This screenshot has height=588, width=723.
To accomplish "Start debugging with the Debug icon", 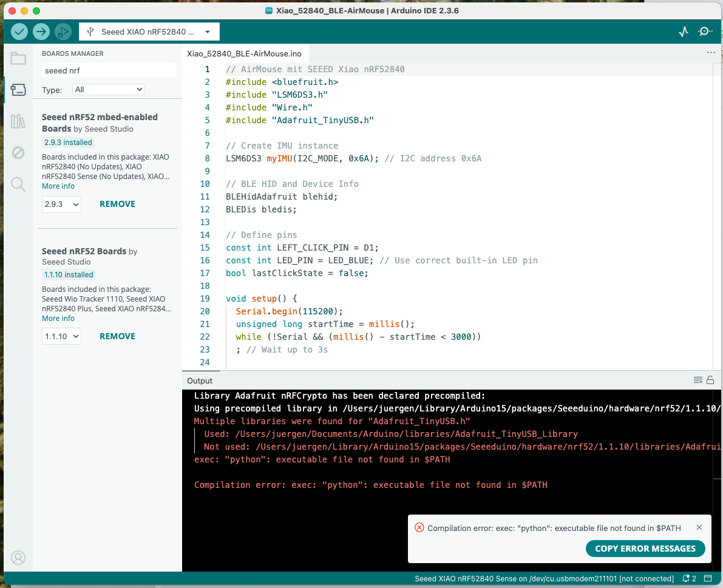I will click(63, 32).
